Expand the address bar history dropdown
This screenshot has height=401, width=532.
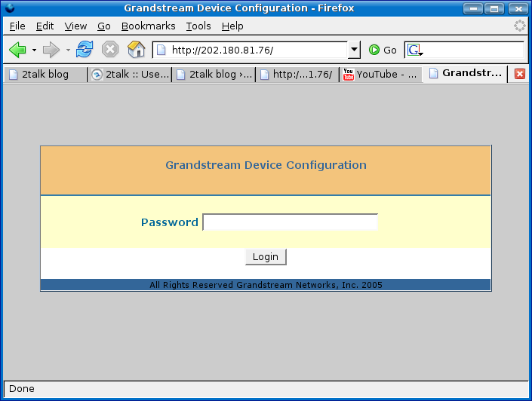click(x=354, y=50)
